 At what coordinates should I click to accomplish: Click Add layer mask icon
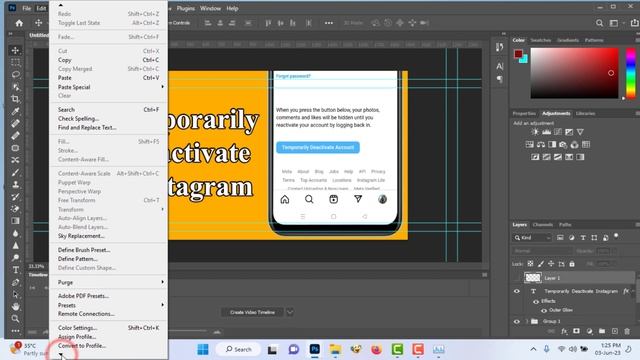pos(576,331)
